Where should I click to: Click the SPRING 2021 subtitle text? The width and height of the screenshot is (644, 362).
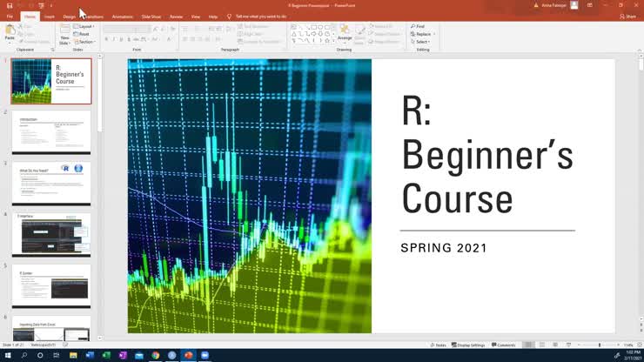444,248
